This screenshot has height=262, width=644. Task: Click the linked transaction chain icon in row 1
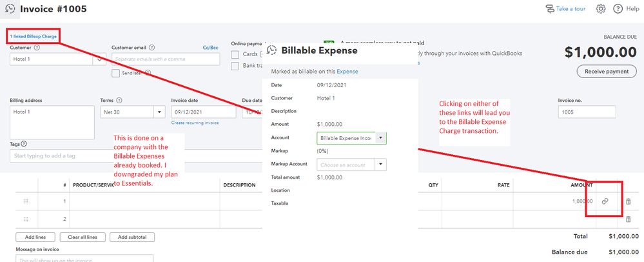tap(605, 201)
